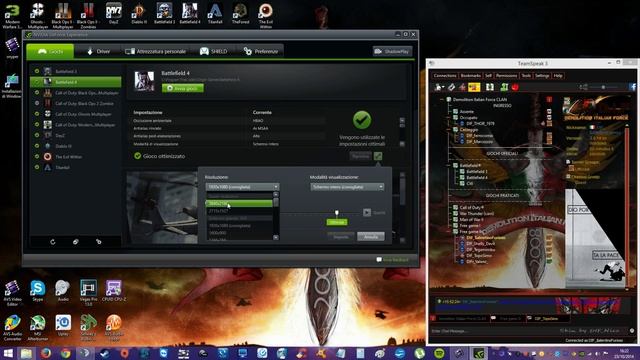Click the Invia feedback link
The width and height of the screenshot is (640, 360).
pyautogui.click(x=392, y=260)
